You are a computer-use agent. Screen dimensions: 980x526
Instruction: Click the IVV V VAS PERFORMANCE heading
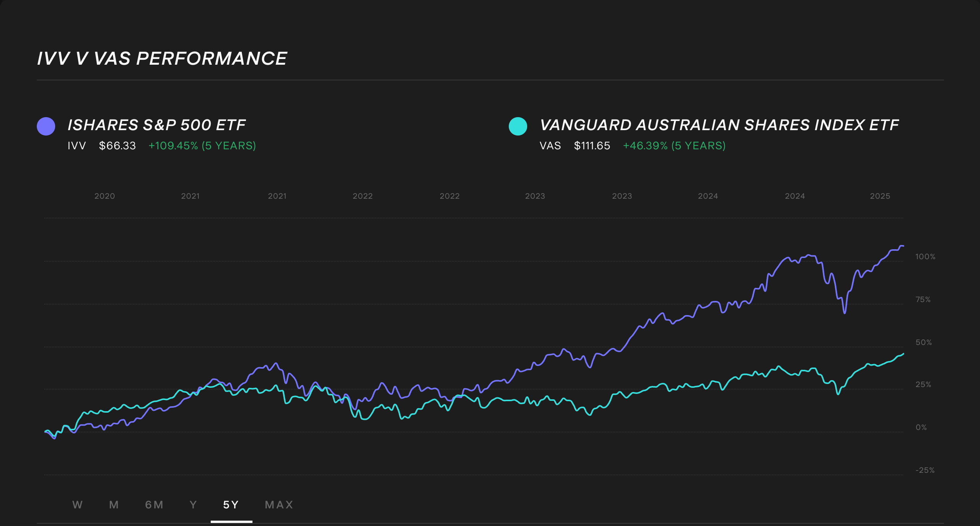point(162,58)
